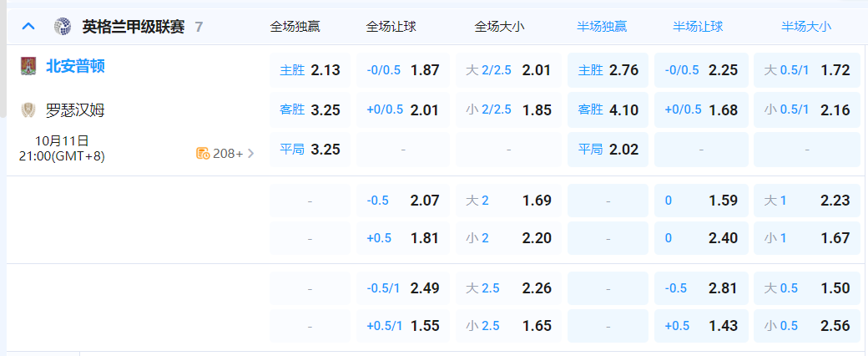Open the 罗瑟汉姆 team name link
This screenshot has height=356, width=868.
tap(75, 109)
